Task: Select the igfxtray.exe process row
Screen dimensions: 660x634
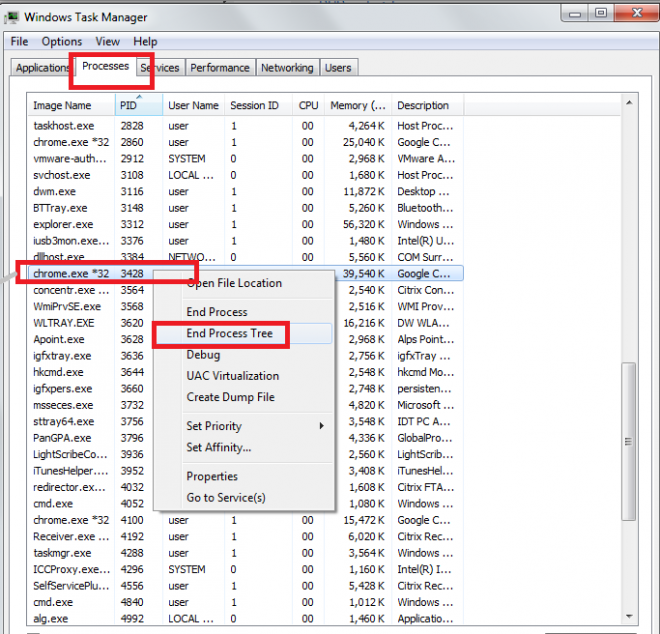Action: (x=246, y=356)
